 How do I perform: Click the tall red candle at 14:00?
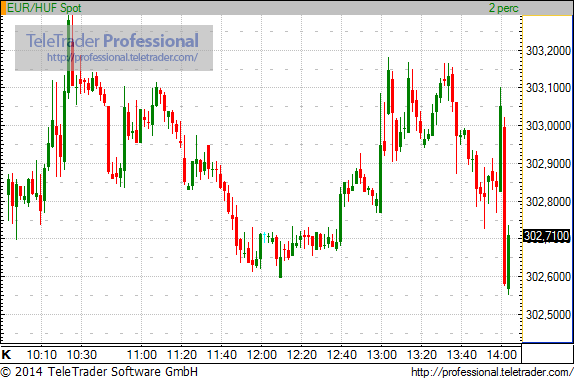coord(504,205)
